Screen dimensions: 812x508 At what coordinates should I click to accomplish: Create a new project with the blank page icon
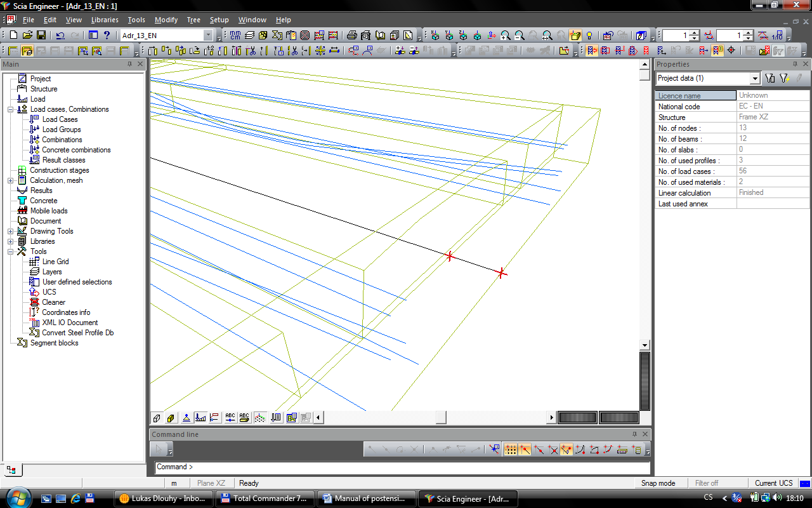13,36
